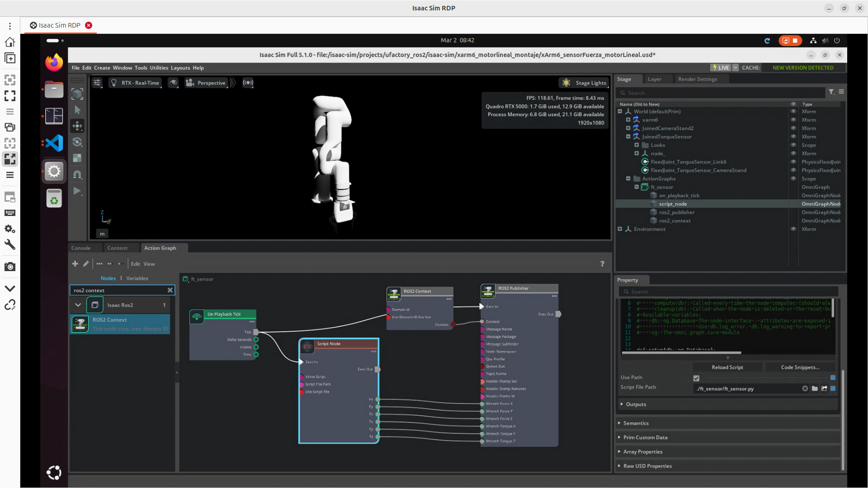Click the plus icon in Action Graph toolbar
868x488 pixels.
pos(75,264)
